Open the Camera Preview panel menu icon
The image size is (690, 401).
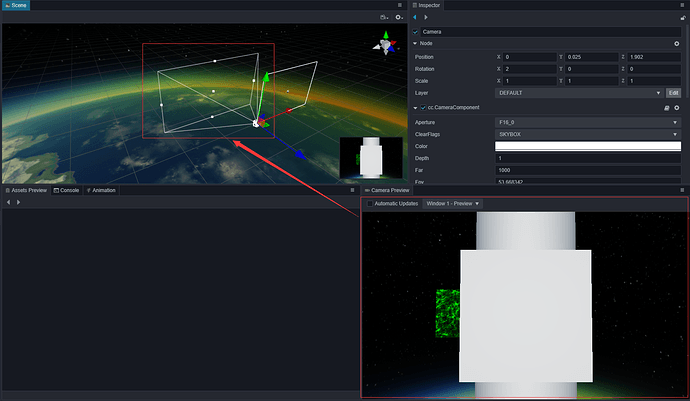(x=682, y=190)
